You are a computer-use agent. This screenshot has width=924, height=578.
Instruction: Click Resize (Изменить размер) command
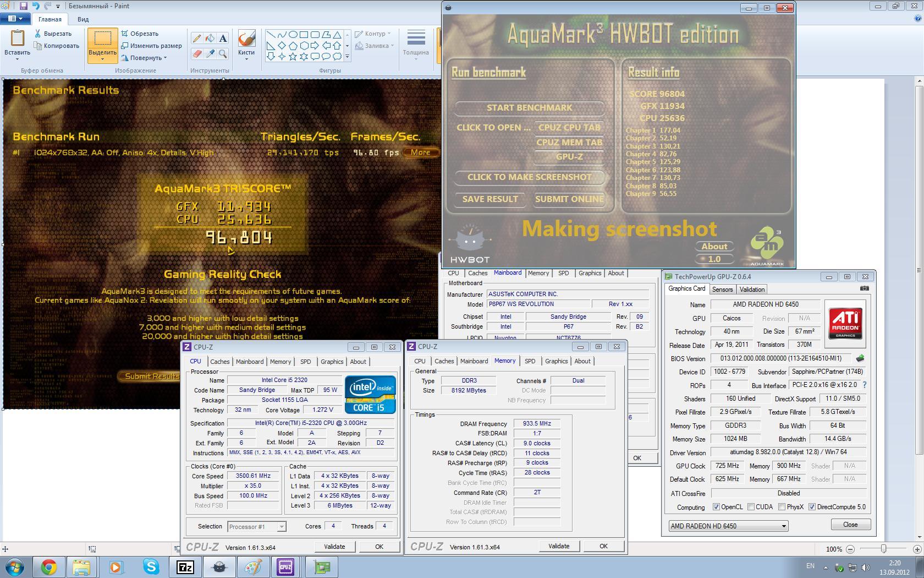point(151,46)
